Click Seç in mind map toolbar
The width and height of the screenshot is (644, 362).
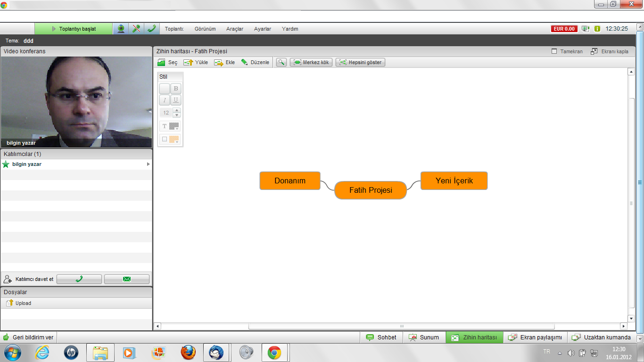167,62
